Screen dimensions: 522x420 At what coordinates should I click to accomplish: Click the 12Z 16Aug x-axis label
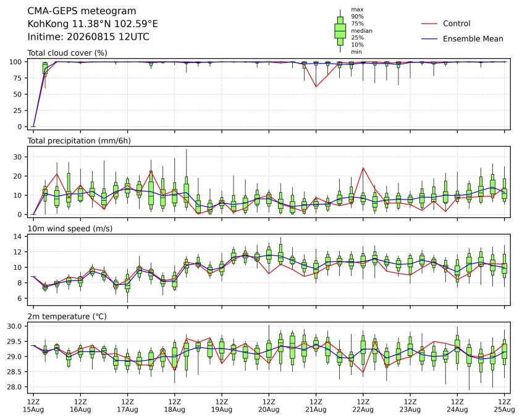pos(80,405)
